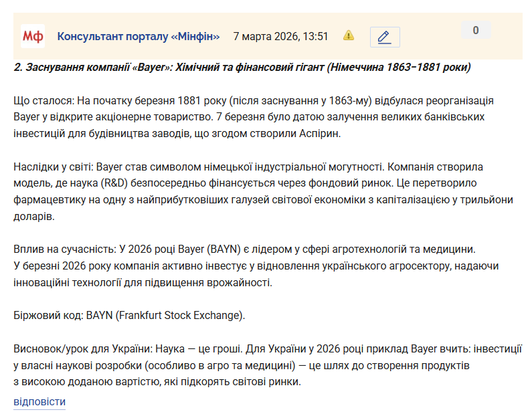The width and height of the screenshot is (532, 418).
Task: Click the paragraph starting 'Наслідки у світі:'
Action: [x=263, y=191]
